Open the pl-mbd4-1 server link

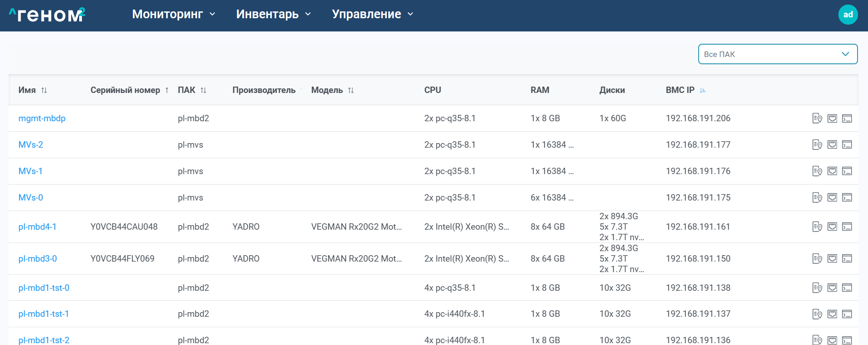pos(37,227)
